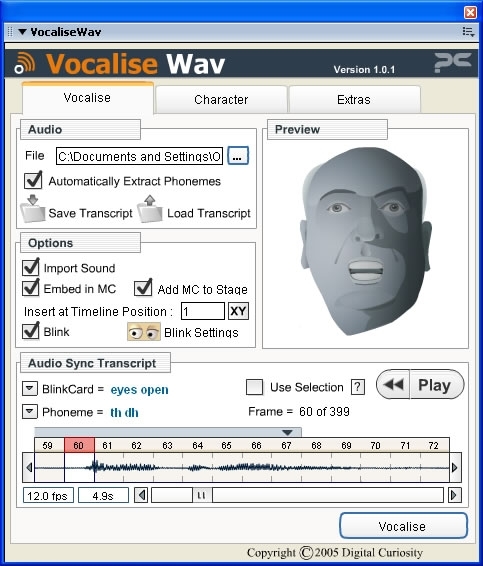Enable the Use Selection checkbox
The width and height of the screenshot is (483, 566).
pos(254,387)
